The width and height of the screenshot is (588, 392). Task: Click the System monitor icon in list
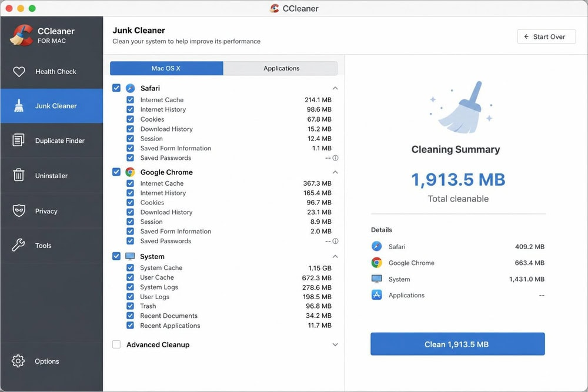click(130, 256)
